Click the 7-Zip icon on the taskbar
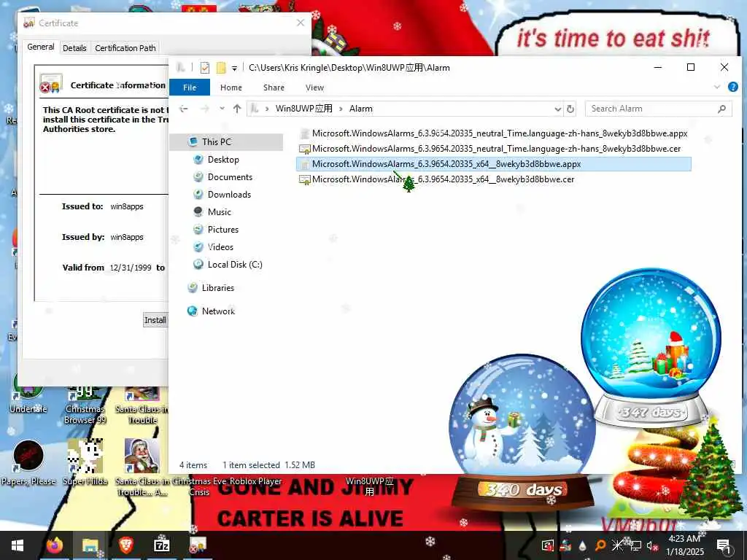Screen dimensions: 747x560 (x=162, y=545)
